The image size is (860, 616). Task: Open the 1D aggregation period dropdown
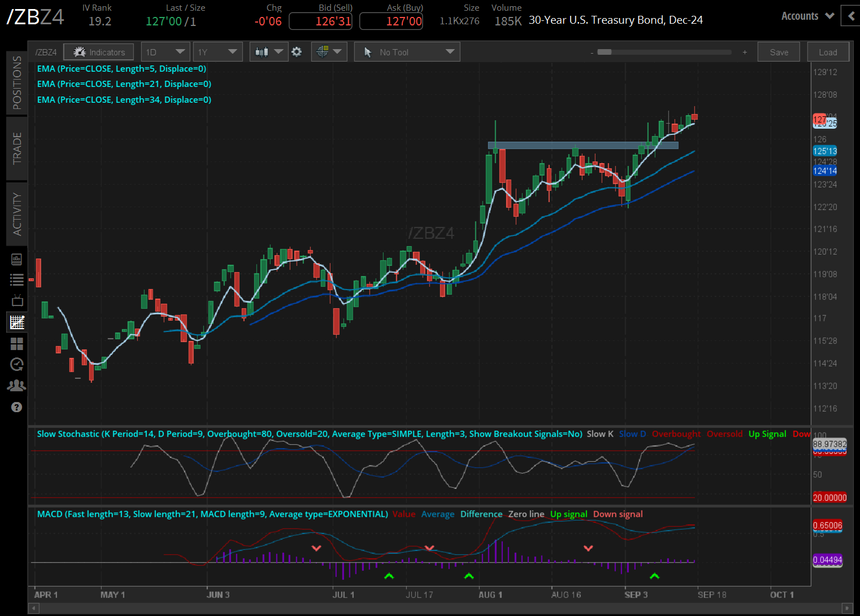click(166, 52)
